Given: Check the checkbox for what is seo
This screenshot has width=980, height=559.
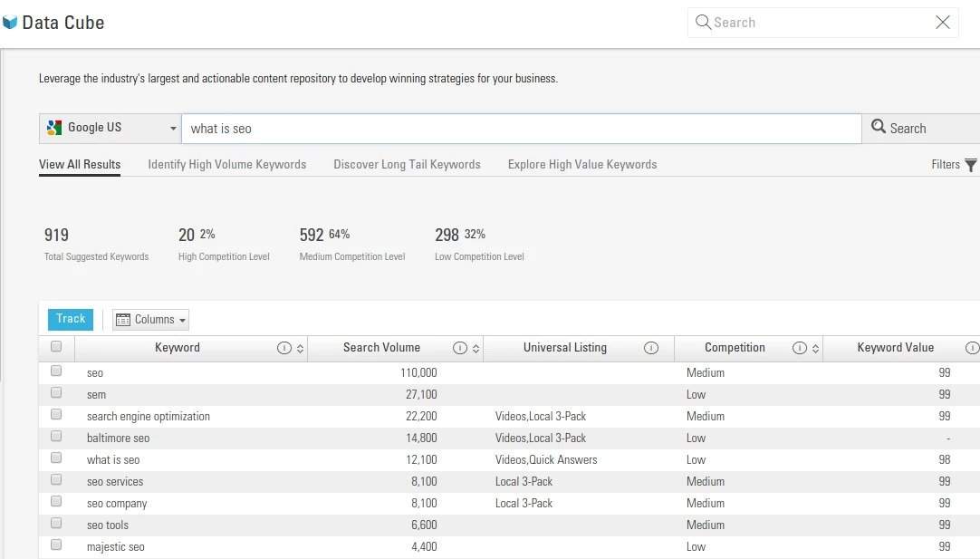Looking at the screenshot, I should click(56, 459).
